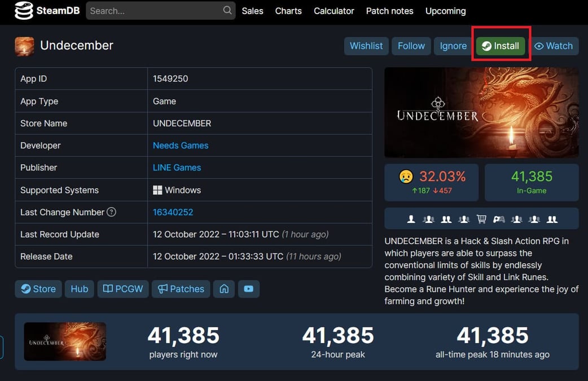588x381 pixels.
Task: Click the 32.03% review score
Action: point(442,176)
